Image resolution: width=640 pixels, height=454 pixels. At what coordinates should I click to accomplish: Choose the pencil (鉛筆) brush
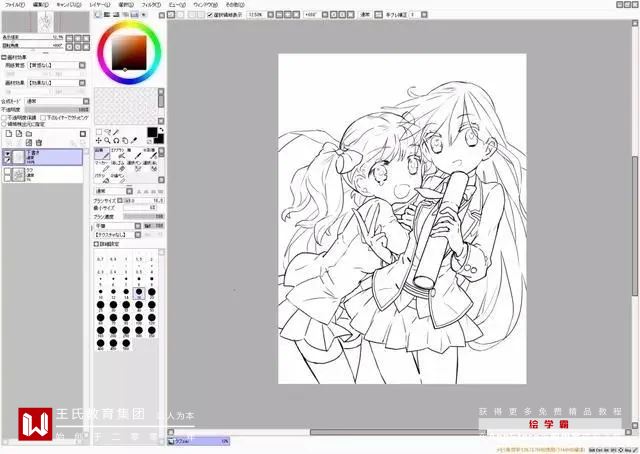[x=102, y=153]
